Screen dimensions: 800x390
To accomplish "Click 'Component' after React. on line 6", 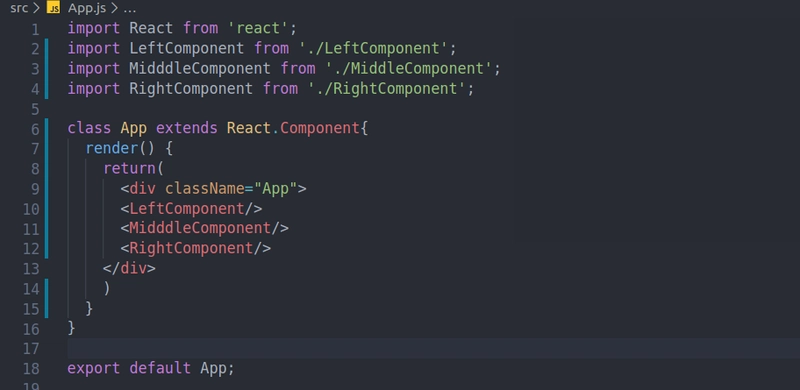I will coord(319,128).
